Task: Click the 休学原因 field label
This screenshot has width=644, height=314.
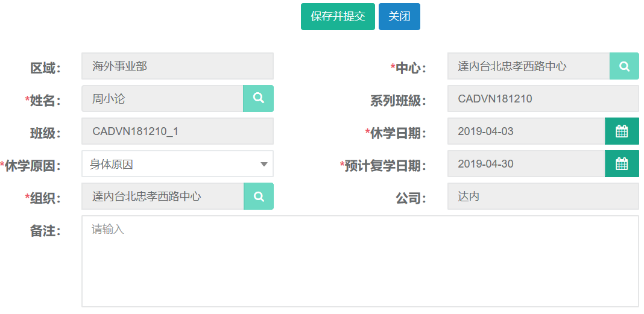Action: click(x=33, y=166)
